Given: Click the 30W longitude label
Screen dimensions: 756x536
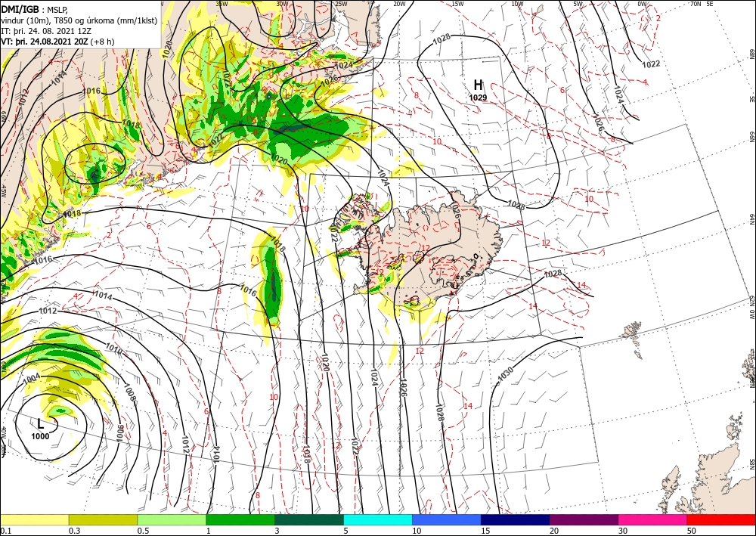Looking at the screenshot, I should pos(282,4).
